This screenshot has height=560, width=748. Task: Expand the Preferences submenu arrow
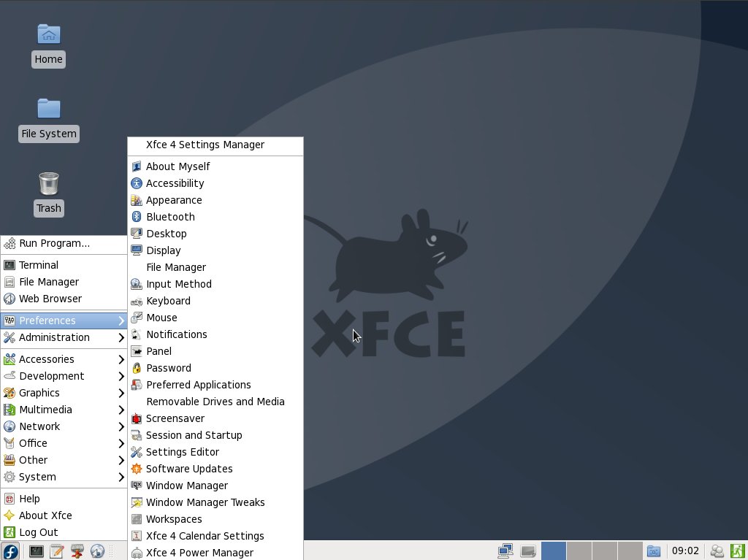click(121, 321)
